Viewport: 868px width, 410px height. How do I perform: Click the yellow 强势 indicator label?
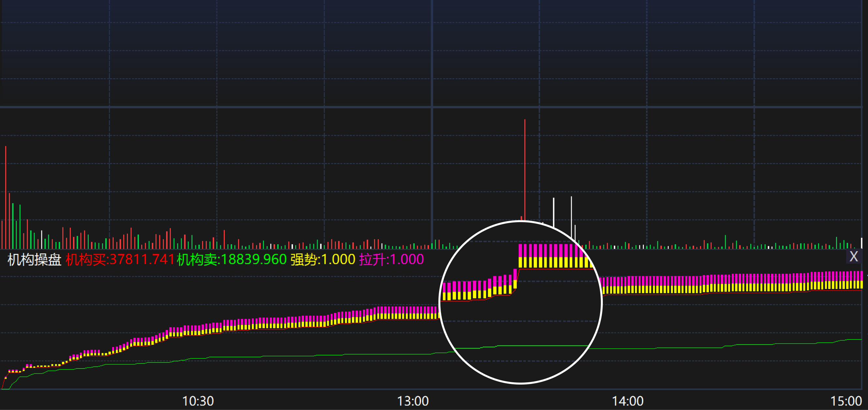(323, 260)
